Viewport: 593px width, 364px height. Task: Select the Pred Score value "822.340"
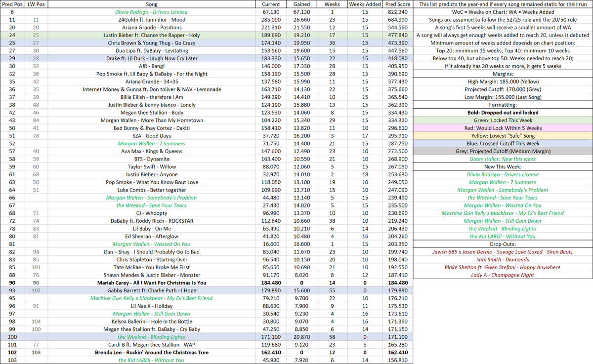click(x=398, y=12)
